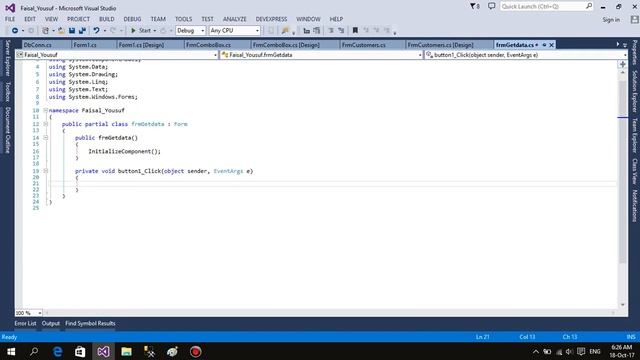The image size is (640, 360).
Task: Open the Faisal_Yousuf.frmGetdata type dropdown
Action: [322, 55]
